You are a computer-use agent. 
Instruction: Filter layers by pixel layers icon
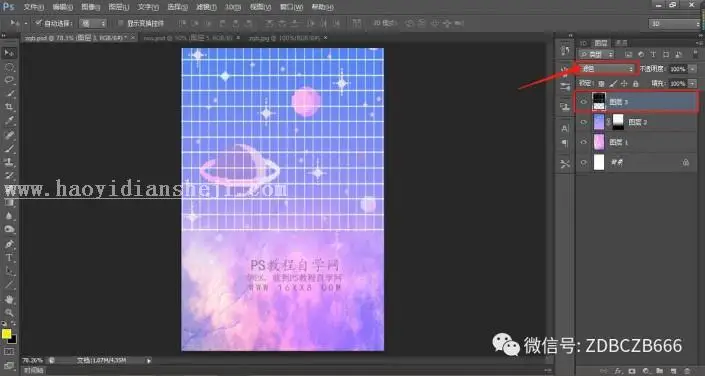[629, 54]
